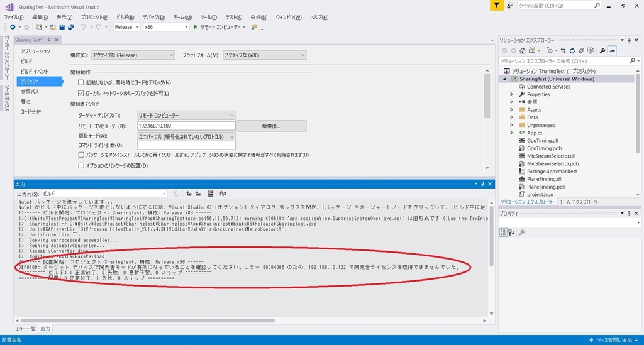The image size is (644, 345).
Task: Switch to the チーム エクスプローラー tab
Action: point(579,202)
